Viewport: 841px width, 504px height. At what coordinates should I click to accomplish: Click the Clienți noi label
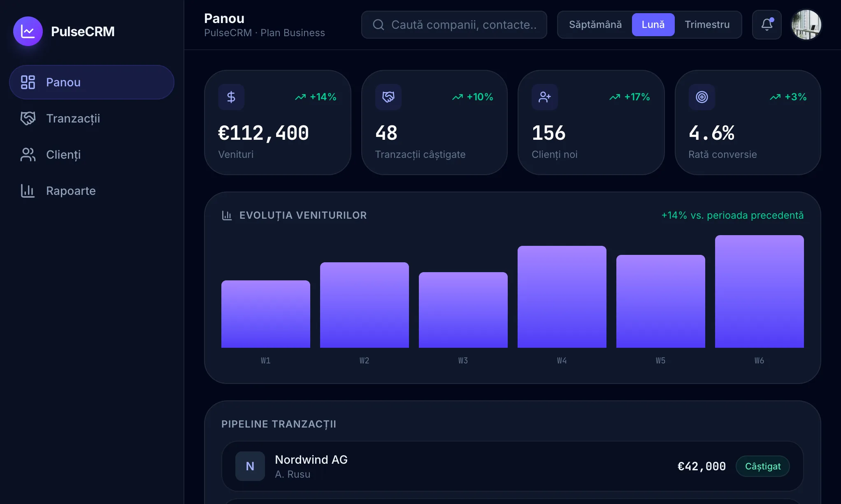[x=555, y=155]
